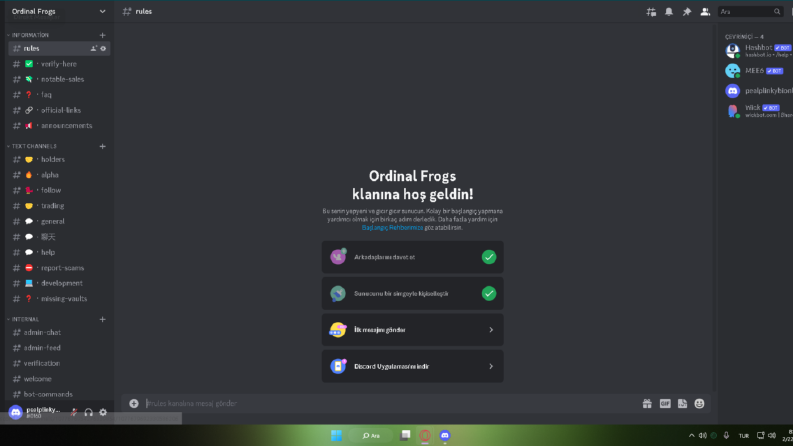
Task: Open the trading channel
Action: (59, 206)
